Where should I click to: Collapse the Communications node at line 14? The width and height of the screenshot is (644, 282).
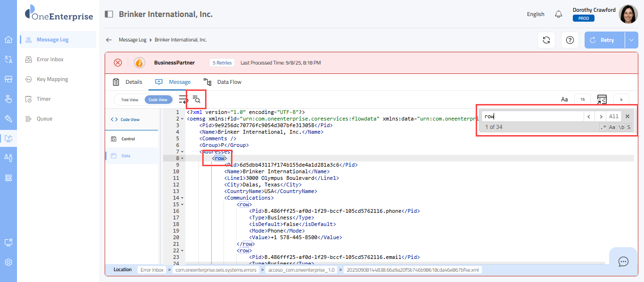(182, 198)
